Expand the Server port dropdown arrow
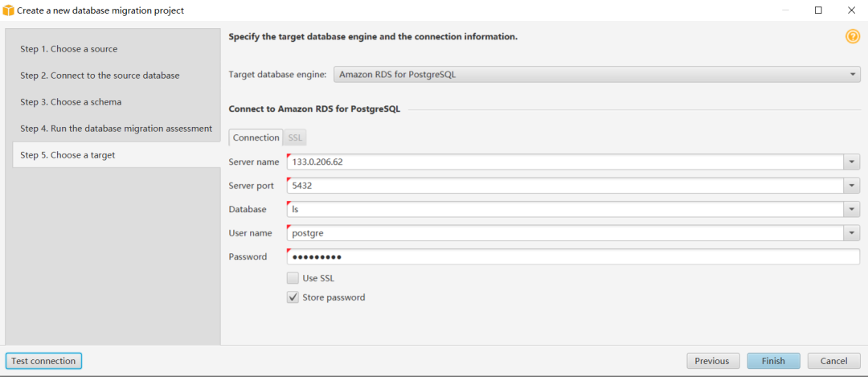This screenshot has height=377, width=868. (852, 186)
